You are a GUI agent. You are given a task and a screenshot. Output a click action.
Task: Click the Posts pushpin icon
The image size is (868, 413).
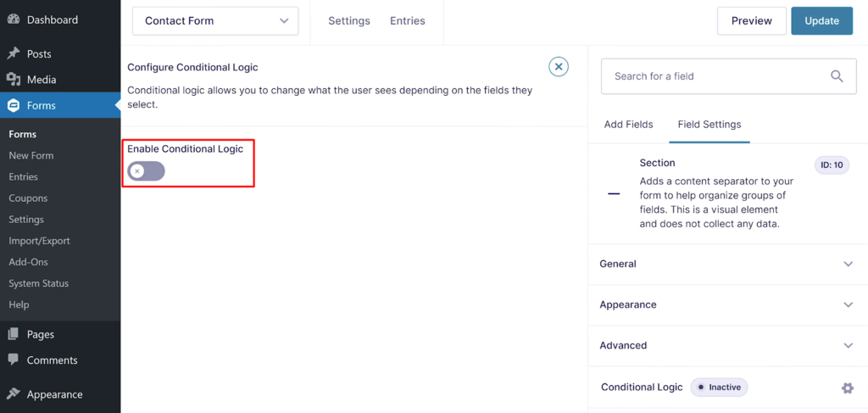pyautogui.click(x=14, y=53)
